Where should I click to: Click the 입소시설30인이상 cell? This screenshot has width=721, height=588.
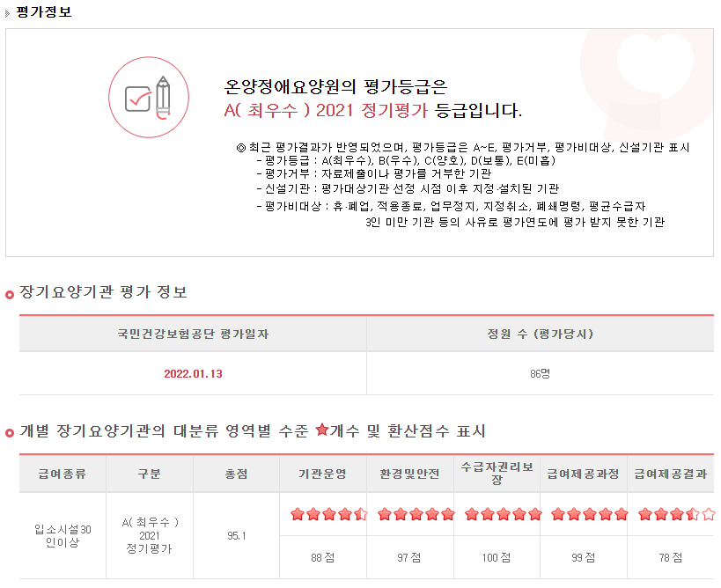(63, 535)
